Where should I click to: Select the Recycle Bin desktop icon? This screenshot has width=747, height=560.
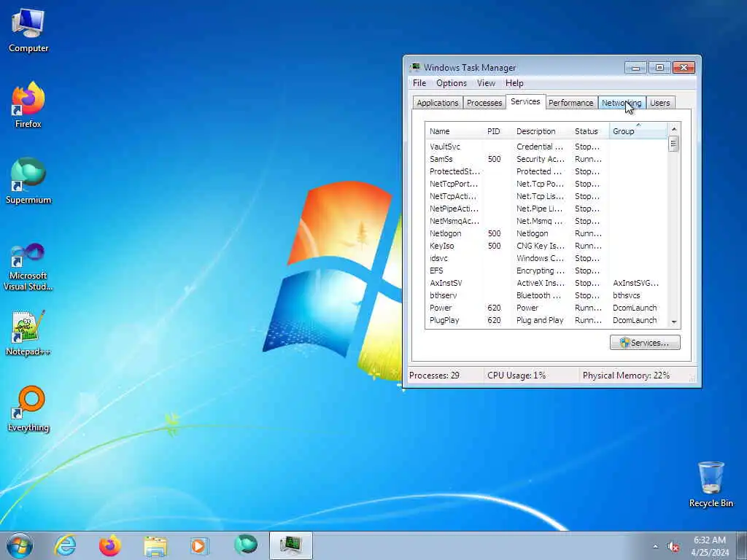[711, 484]
